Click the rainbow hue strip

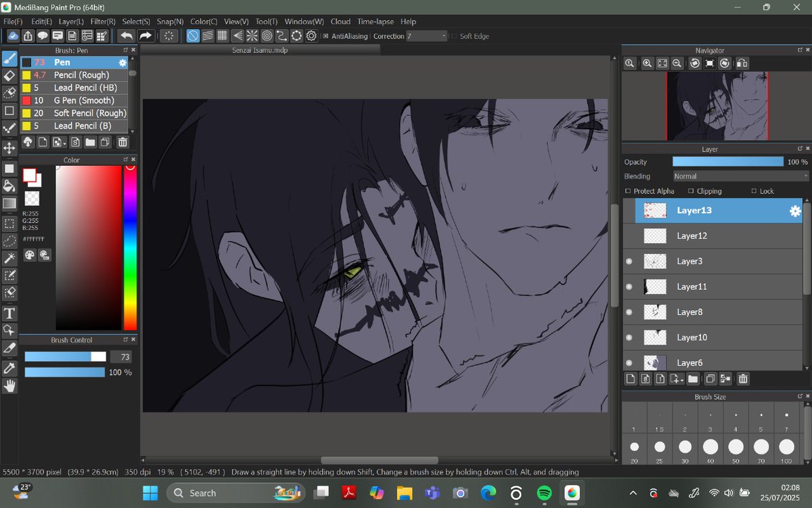[x=130, y=248]
